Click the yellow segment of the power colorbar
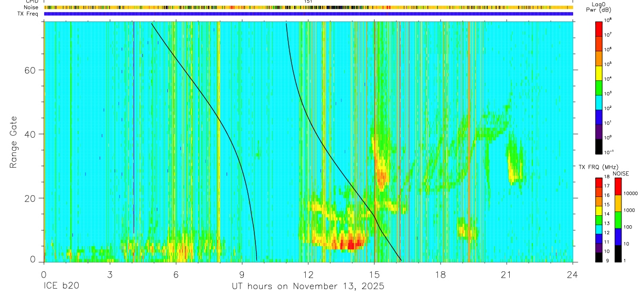 (x=599, y=73)
